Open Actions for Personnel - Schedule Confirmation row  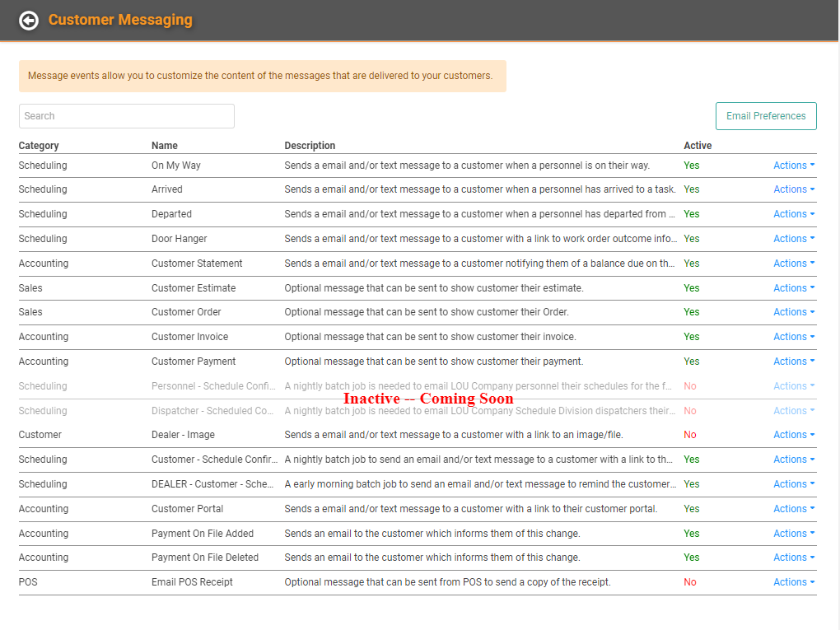pyautogui.click(x=794, y=386)
